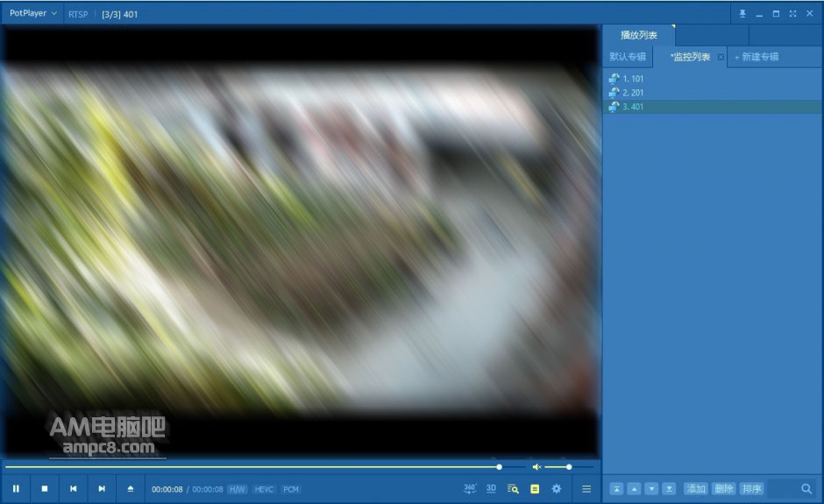Click the video display area

click(302, 241)
